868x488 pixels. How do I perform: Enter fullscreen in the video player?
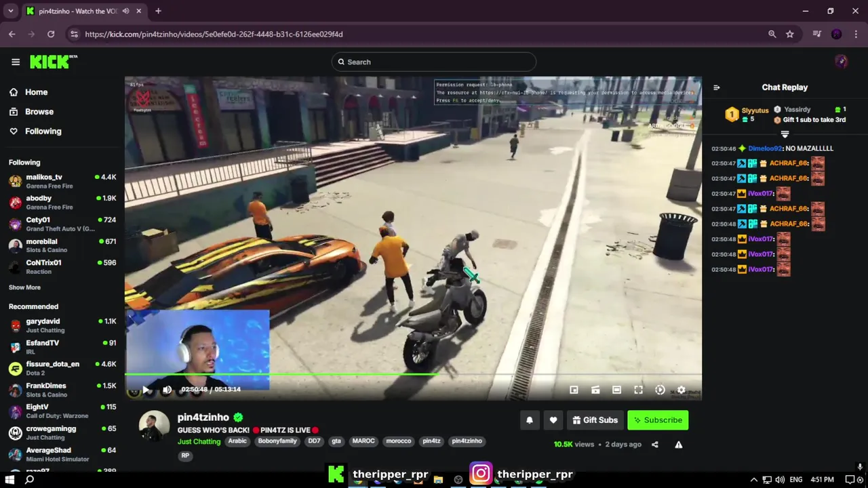point(638,390)
